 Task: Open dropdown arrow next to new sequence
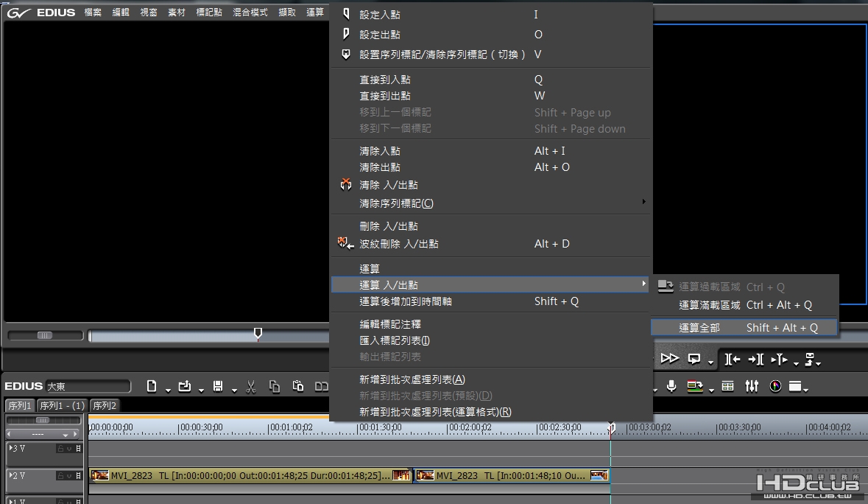click(x=168, y=391)
